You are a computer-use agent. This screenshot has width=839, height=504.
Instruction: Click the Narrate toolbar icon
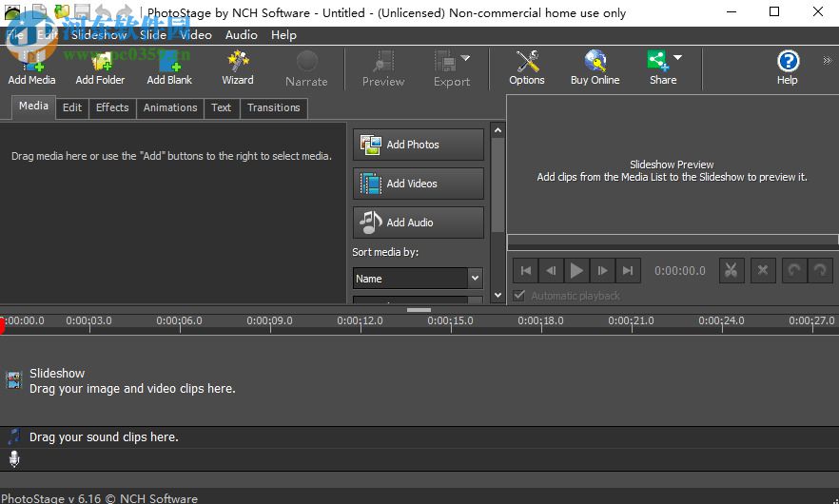306,68
